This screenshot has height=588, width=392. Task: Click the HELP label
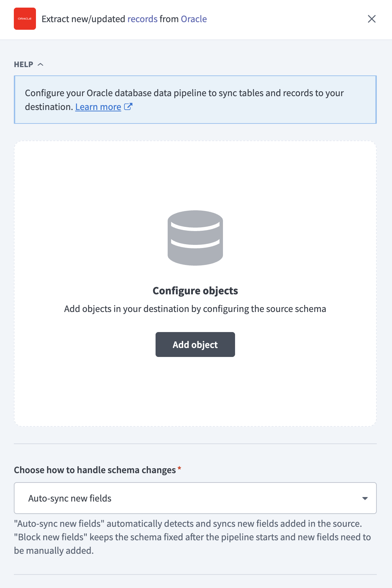(x=24, y=64)
